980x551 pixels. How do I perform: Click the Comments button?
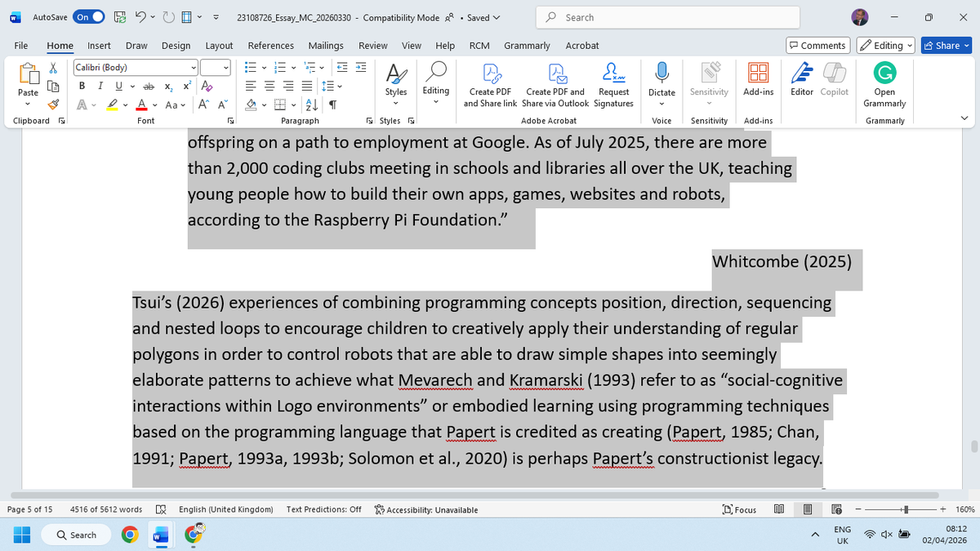(x=817, y=46)
